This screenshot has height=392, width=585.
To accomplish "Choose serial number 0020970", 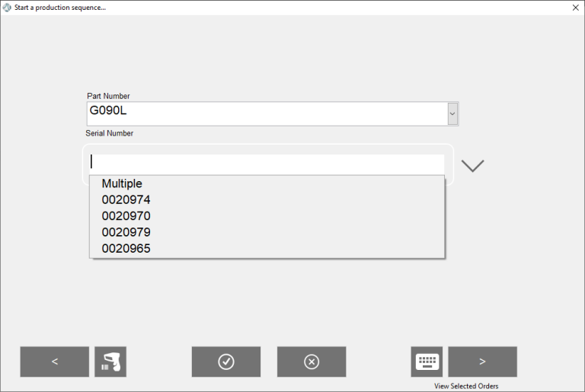I will (267, 216).
